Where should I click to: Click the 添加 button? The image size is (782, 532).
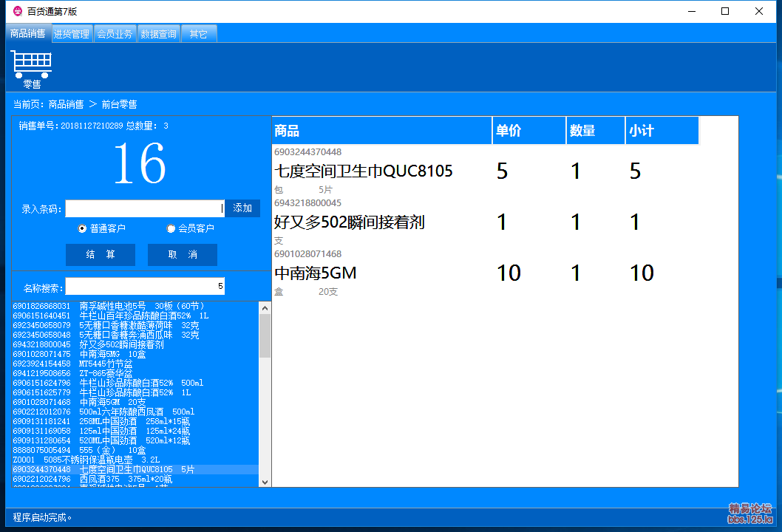coord(242,208)
